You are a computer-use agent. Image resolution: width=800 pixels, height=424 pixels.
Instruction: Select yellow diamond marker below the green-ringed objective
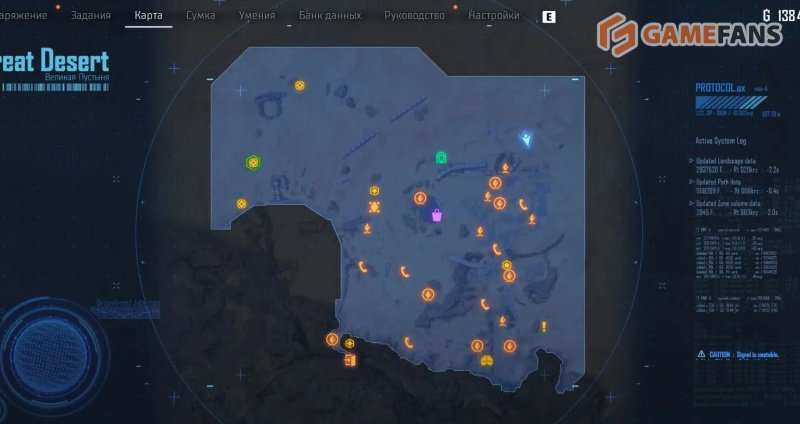pyautogui.click(x=242, y=204)
